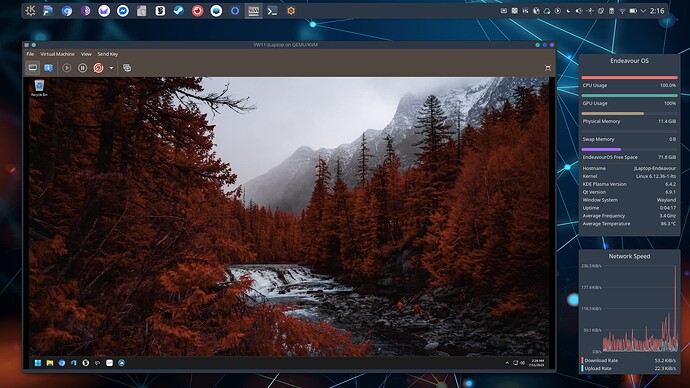Open the Send Key menu
Screen dimensions: 690x388
(x=107, y=54)
